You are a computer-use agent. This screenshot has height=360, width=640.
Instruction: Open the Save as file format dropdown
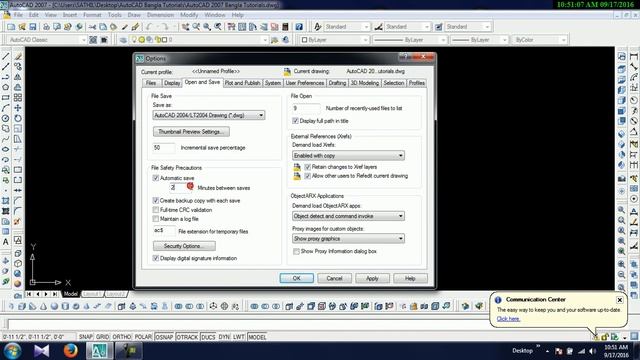point(209,116)
